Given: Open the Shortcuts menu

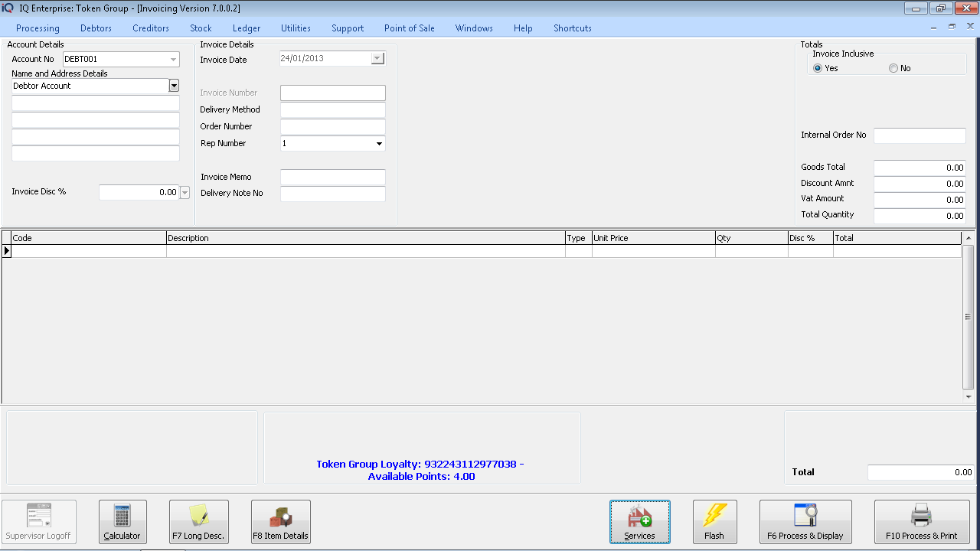Looking at the screenshot, I should point(573,28).
